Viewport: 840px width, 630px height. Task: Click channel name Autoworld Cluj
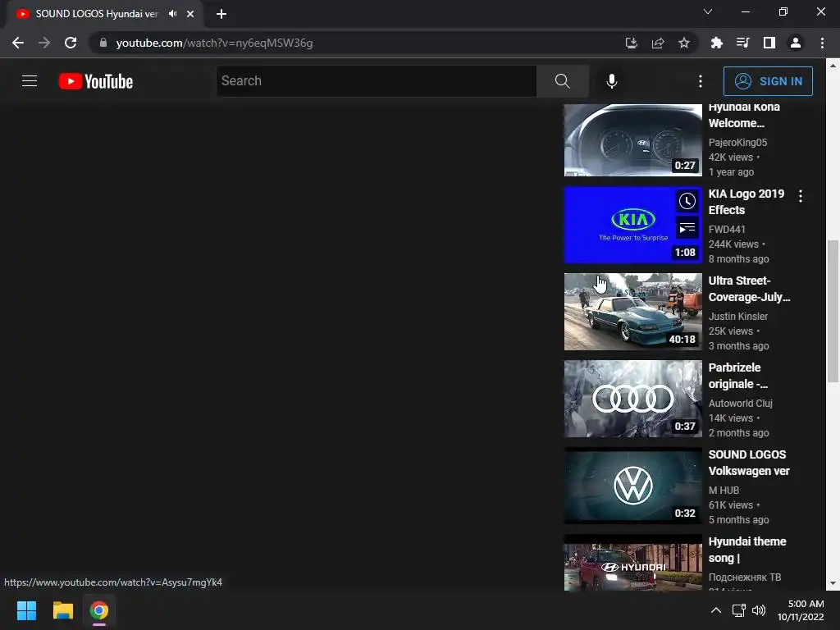tap(741, 404)
